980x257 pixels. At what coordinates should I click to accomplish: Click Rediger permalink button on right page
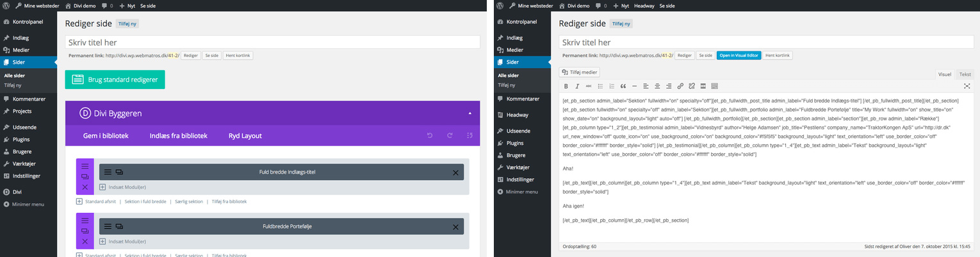coord(685,55)
